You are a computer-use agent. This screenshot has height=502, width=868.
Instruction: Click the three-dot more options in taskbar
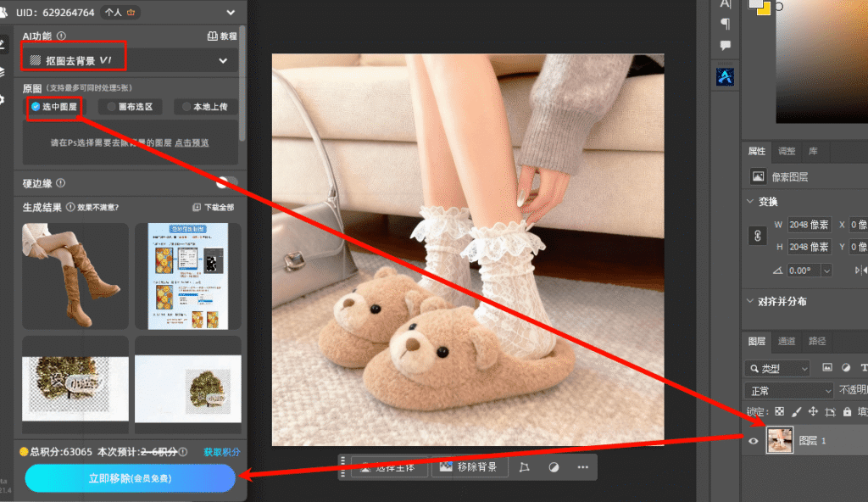(x=581, y=467)
